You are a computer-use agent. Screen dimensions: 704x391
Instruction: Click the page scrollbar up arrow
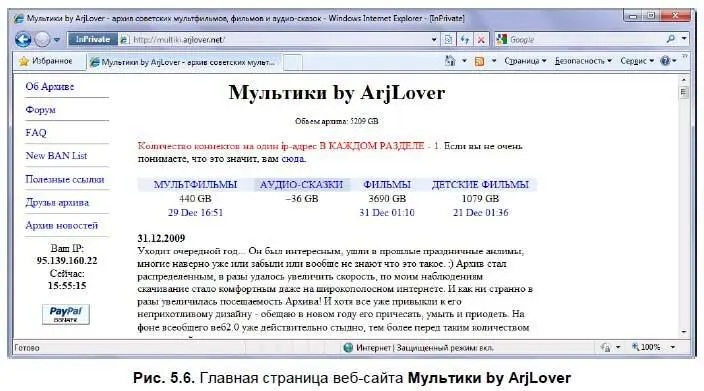click(684, 80)
